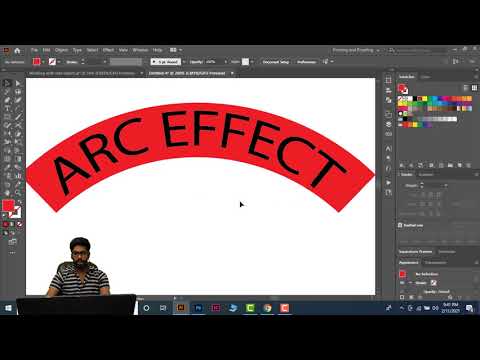Image resolution: width=480 pixels, height=360 pixels.
Task: Click the Preferences button
Action: tap(306, 62)
